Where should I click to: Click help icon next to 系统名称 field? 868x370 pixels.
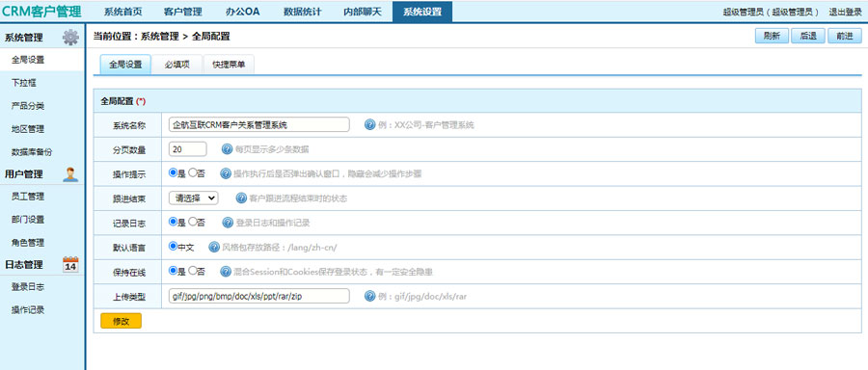point(369,124)
